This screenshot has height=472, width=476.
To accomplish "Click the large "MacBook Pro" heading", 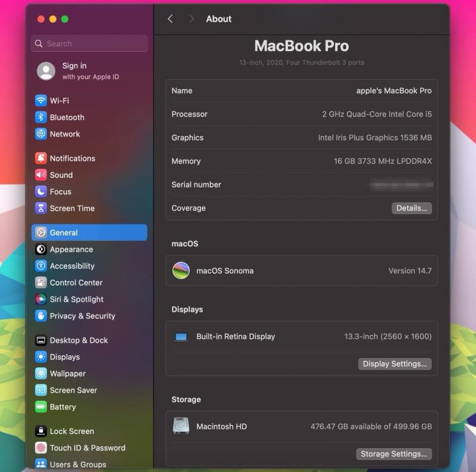I will click(x=302, y=46).
